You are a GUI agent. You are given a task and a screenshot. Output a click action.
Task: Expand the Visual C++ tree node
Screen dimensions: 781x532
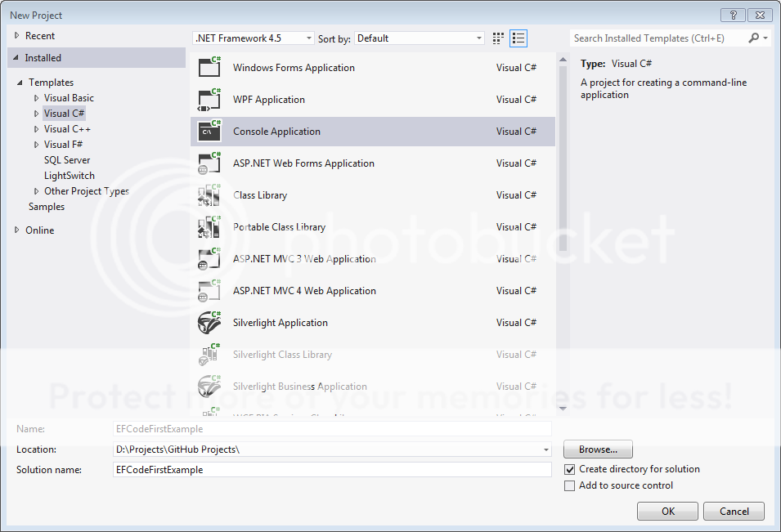35,128
